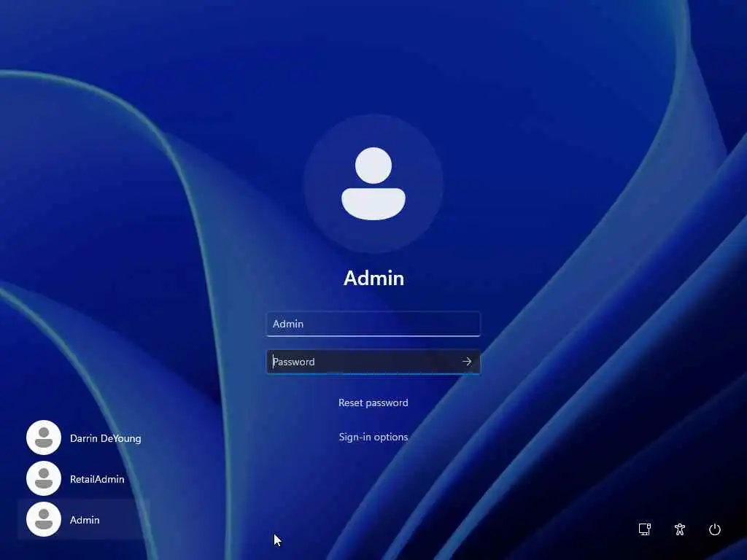Select Darrin DeYoung's avatar icon

click(x=43, y=437)
